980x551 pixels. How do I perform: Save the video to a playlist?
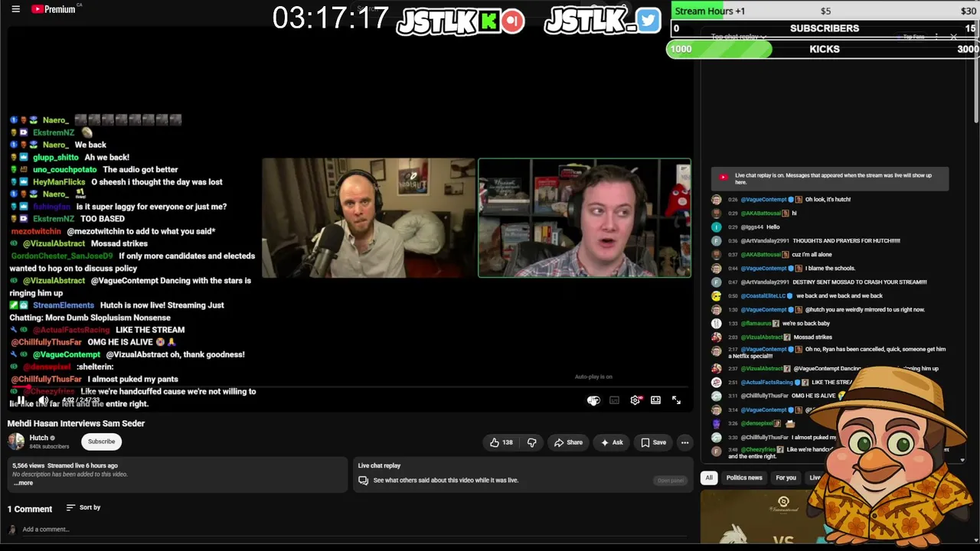pos(653,442)
